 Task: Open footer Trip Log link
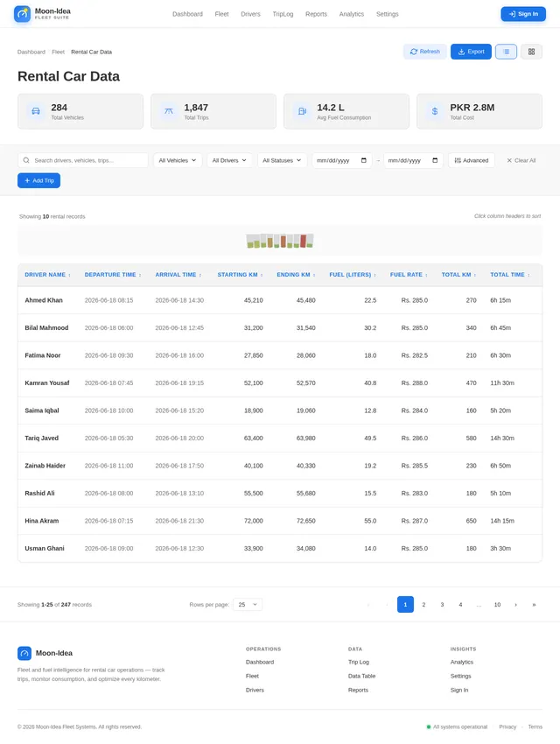click(359, 662)
